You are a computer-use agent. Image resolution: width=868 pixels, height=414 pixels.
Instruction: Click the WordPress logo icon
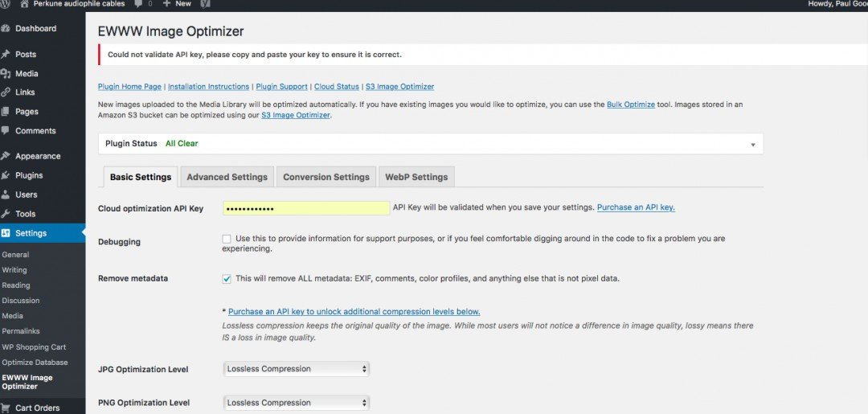point(3,4)
